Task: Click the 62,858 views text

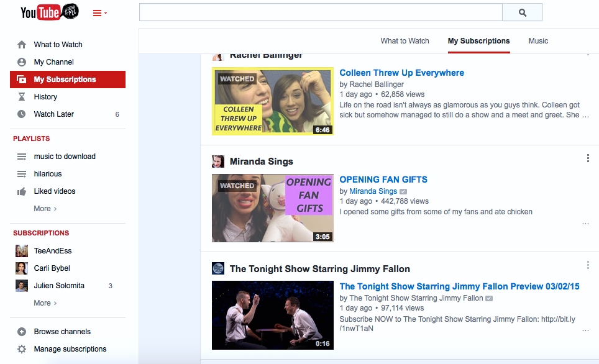Action: 403,94
